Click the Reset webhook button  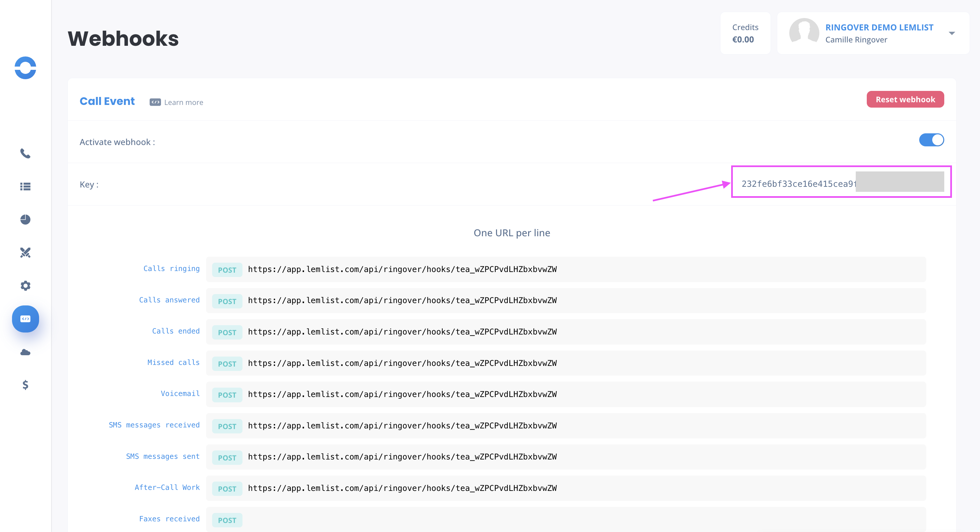905,99
